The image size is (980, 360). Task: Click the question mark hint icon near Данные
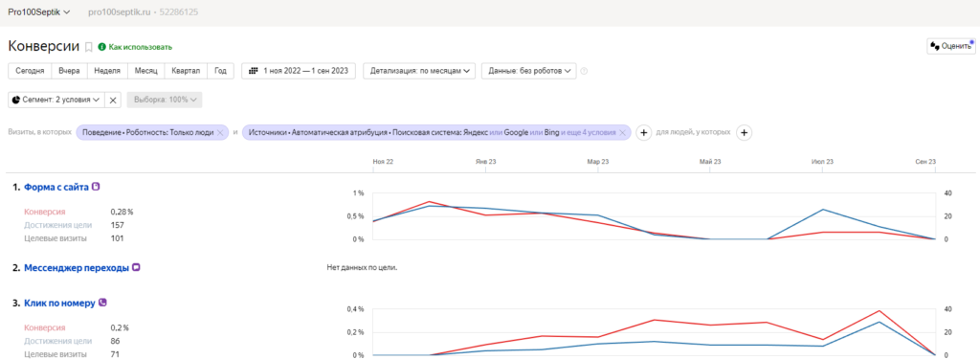coord(584,71)
